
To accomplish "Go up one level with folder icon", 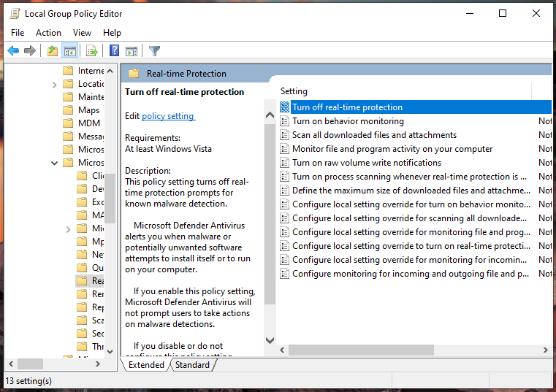I will tap(52, 50).
